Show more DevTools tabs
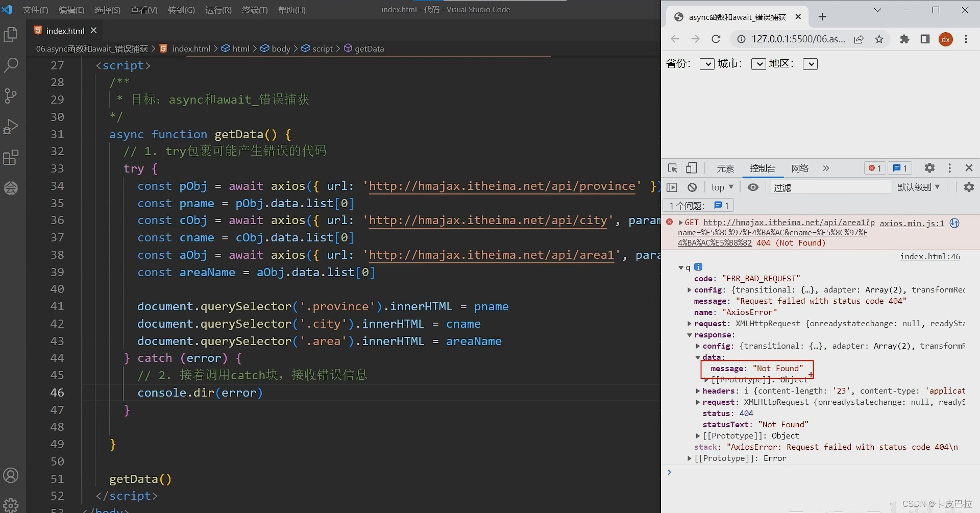980x513 pixels. pos(826,168)
